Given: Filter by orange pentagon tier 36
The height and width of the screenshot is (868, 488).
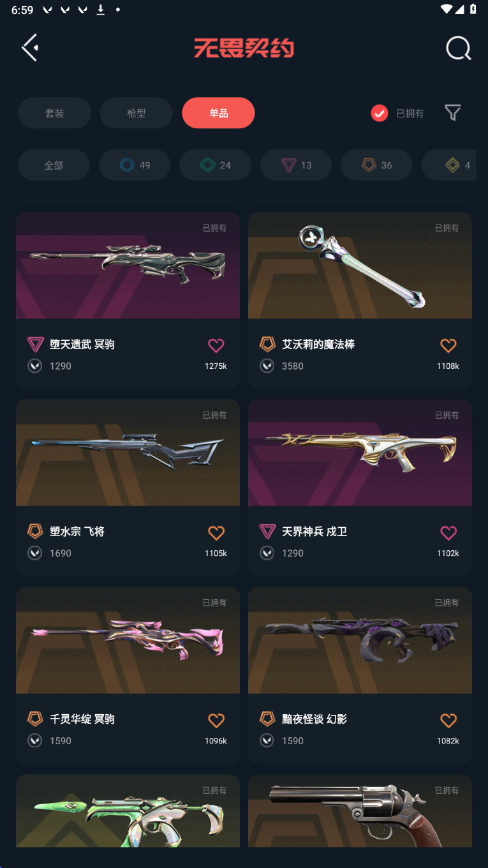Looking at the screenshot, I should (376, 165).
